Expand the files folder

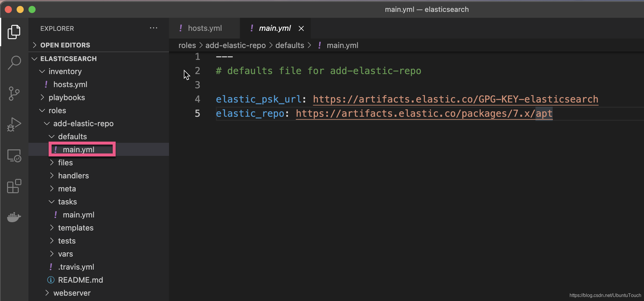point(99,163)
